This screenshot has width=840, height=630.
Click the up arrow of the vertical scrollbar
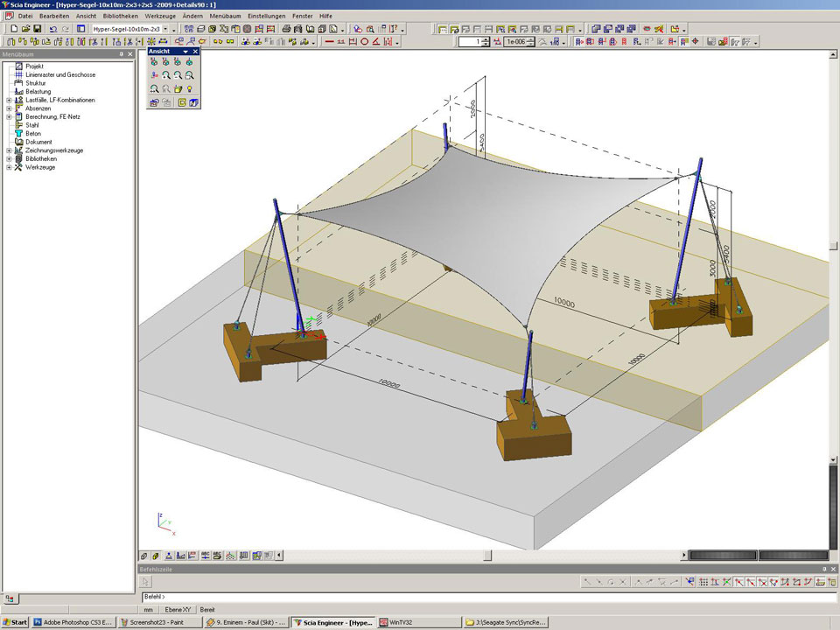834,53
